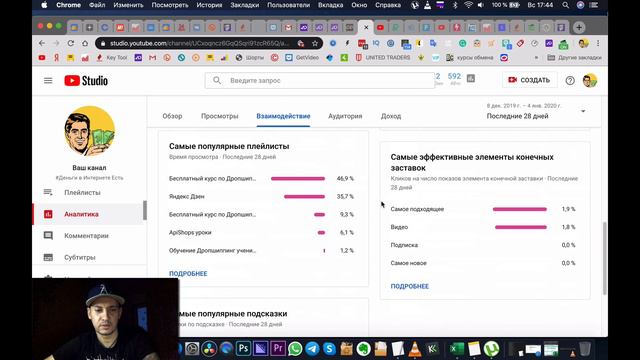Click the 'Самое подходящее' end screen row
This screenshot has height=360, width=640.
tap(483, 209)
